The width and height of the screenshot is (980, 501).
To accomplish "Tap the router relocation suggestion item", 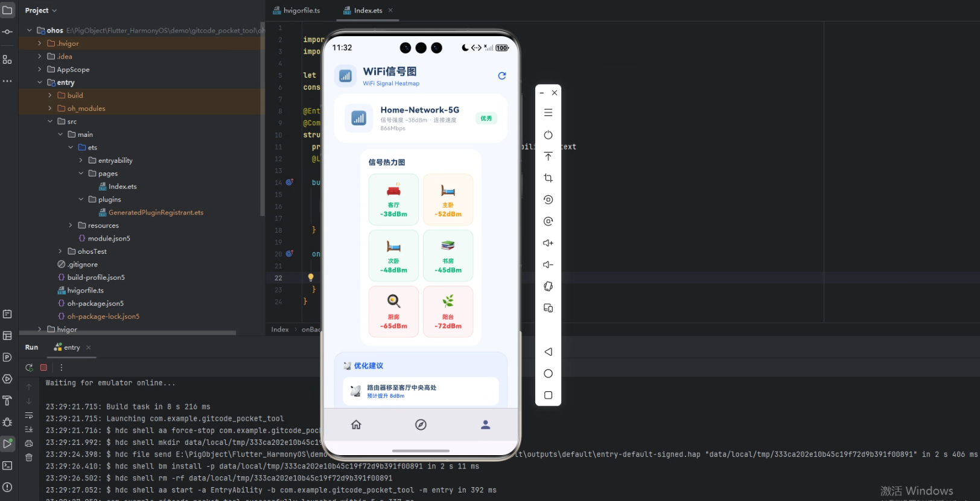I will point(421,391).
